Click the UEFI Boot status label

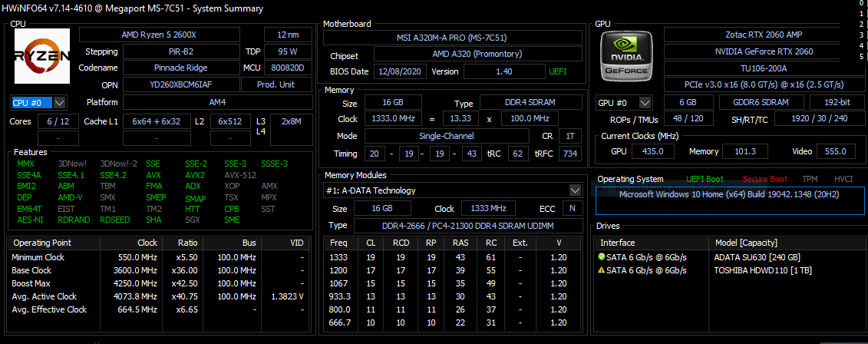click(x=705, y=179)
